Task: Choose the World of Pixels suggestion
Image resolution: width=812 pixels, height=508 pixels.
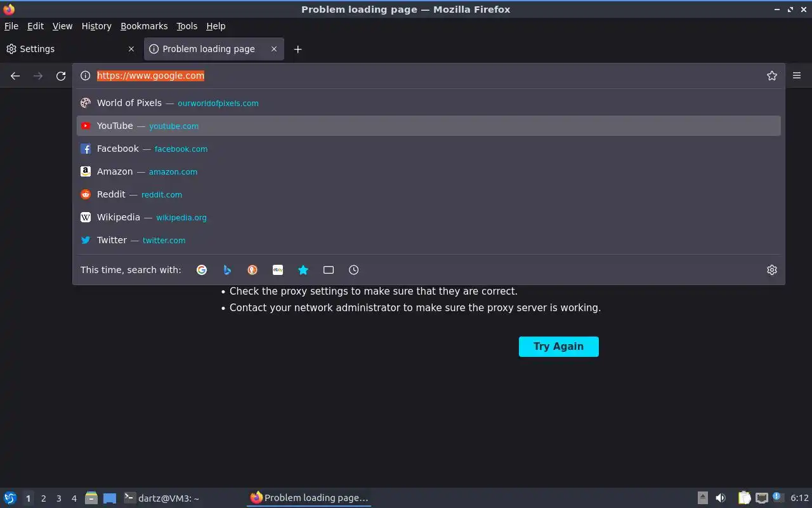Action: (429, 103)
